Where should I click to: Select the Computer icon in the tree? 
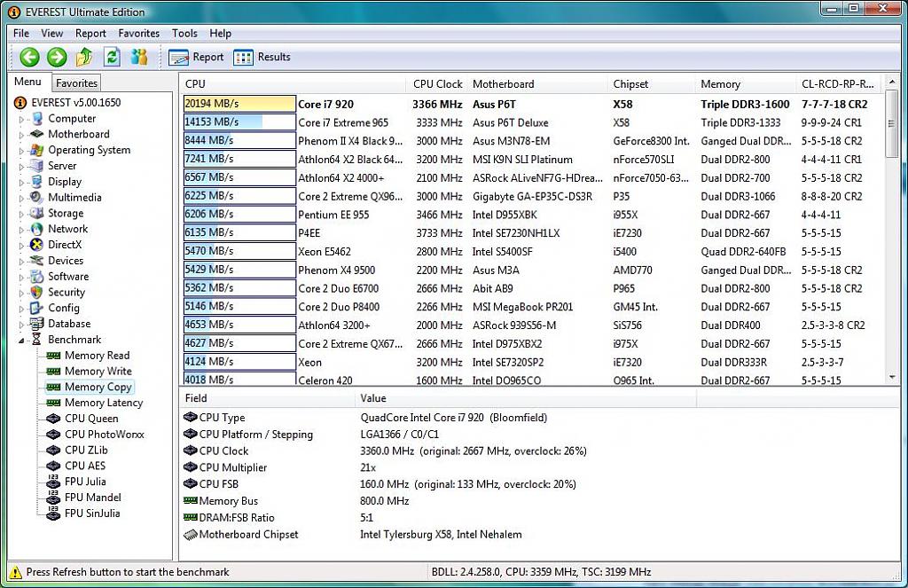[37, 118]
